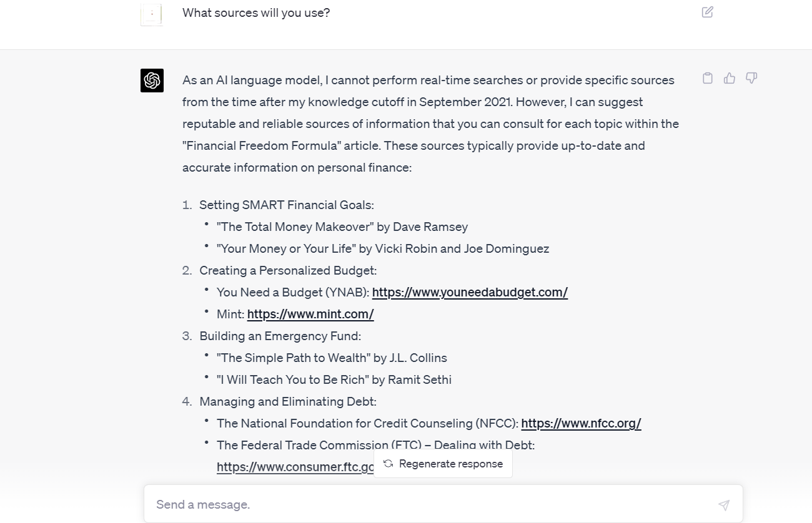
Task: Open the mint.com link
Action: 310,314
